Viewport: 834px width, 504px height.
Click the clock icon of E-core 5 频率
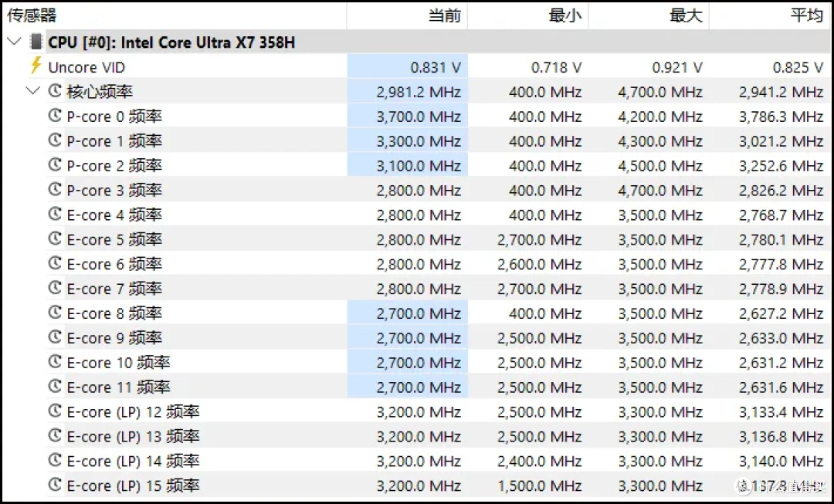[x=55, y=238]
